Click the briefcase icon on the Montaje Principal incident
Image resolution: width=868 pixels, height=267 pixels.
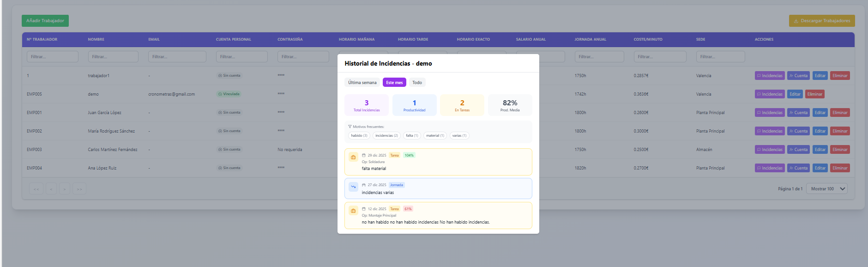[x=353, y=211]
